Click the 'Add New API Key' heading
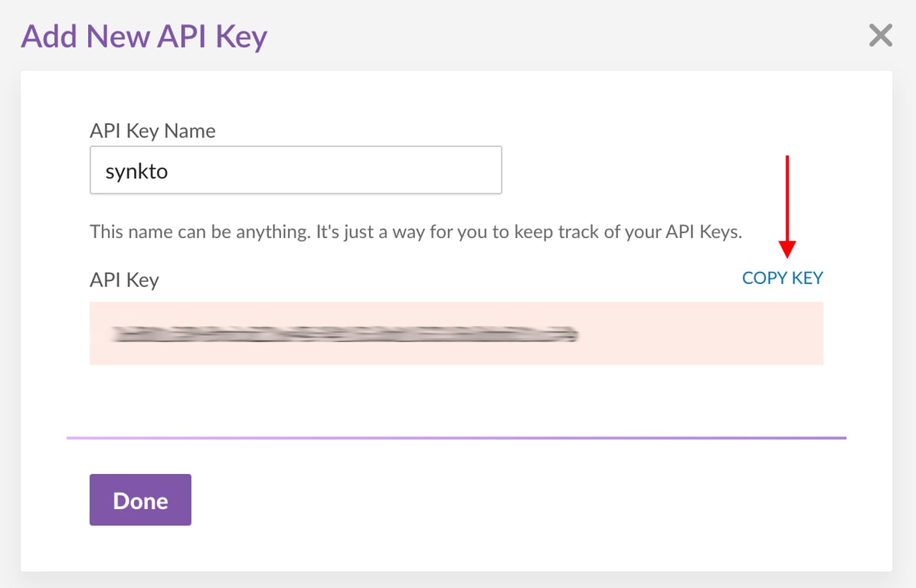The width and height of the screenshot is (916, 588). pos(144,36)
